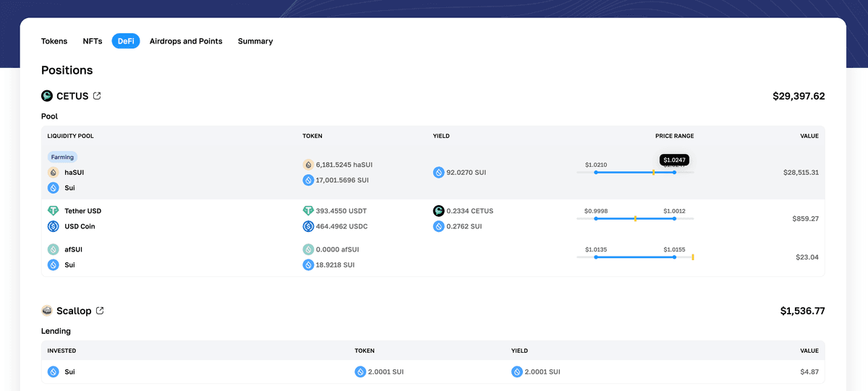Go to the Summary tab
The width and height of the screenshot is (868, 391).
click(x=255, y=41)
